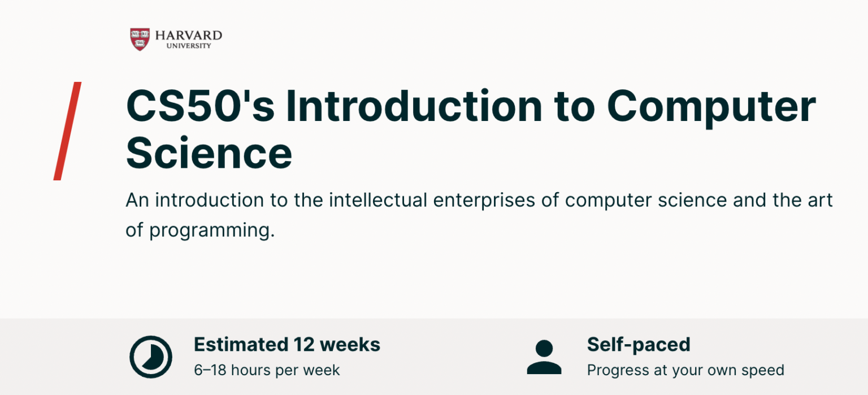Screen dimensions: 868x395
Task: Click the word "to" in the course title
Action: click(x=575, y=106)
